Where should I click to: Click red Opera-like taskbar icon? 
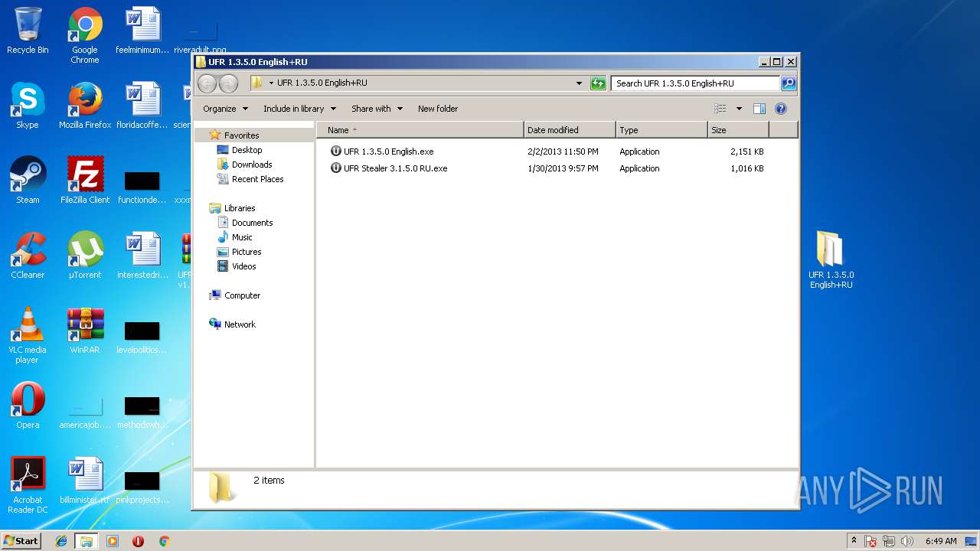[x=138, y=541]
